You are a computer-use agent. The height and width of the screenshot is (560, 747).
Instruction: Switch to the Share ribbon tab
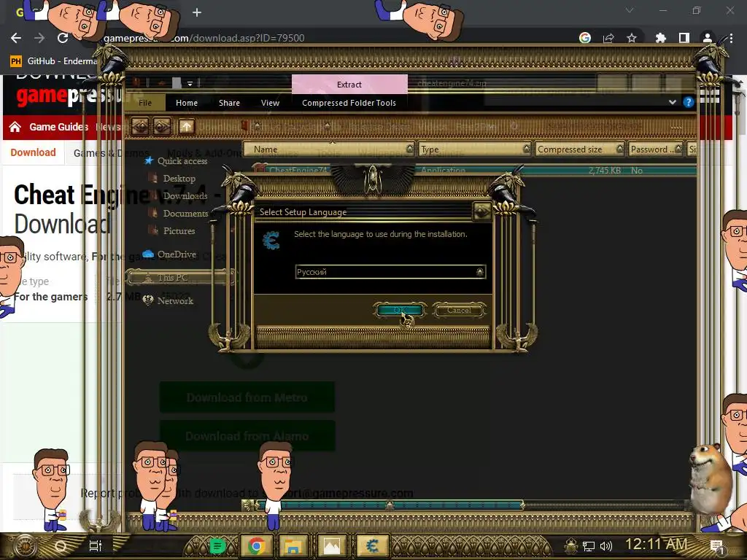tap(229, 103)
